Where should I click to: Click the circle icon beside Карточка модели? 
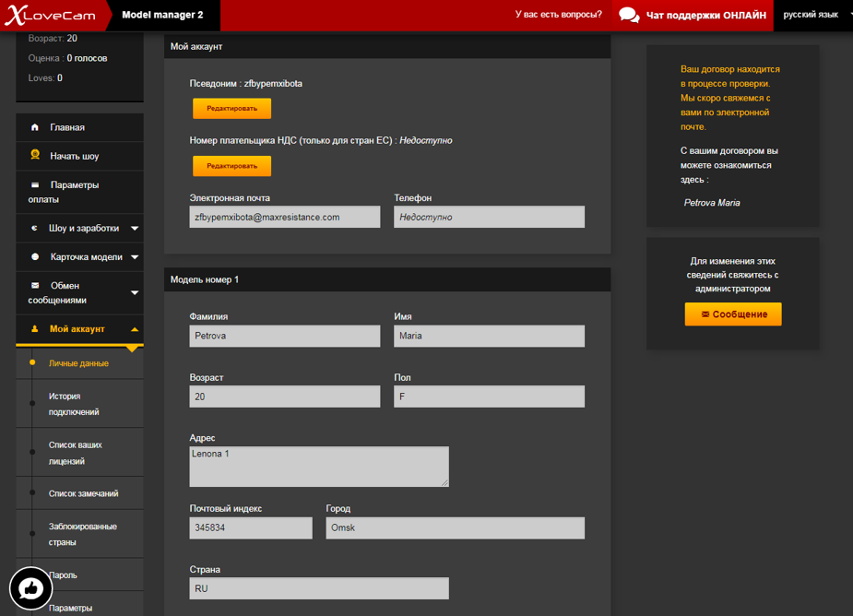click(x=35, y=257)
